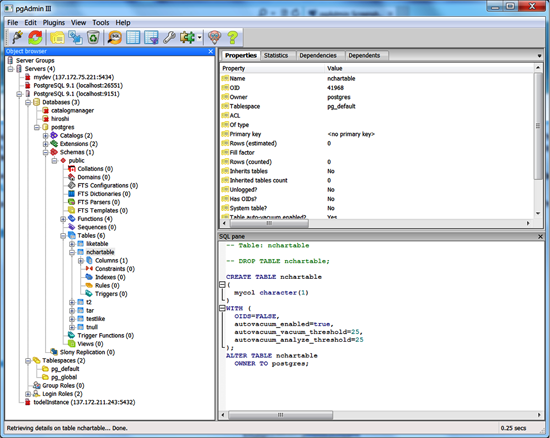The width and height of the screenshot is (550, 438).
Task: Close the SQL pane
Action: pos(540,237)
